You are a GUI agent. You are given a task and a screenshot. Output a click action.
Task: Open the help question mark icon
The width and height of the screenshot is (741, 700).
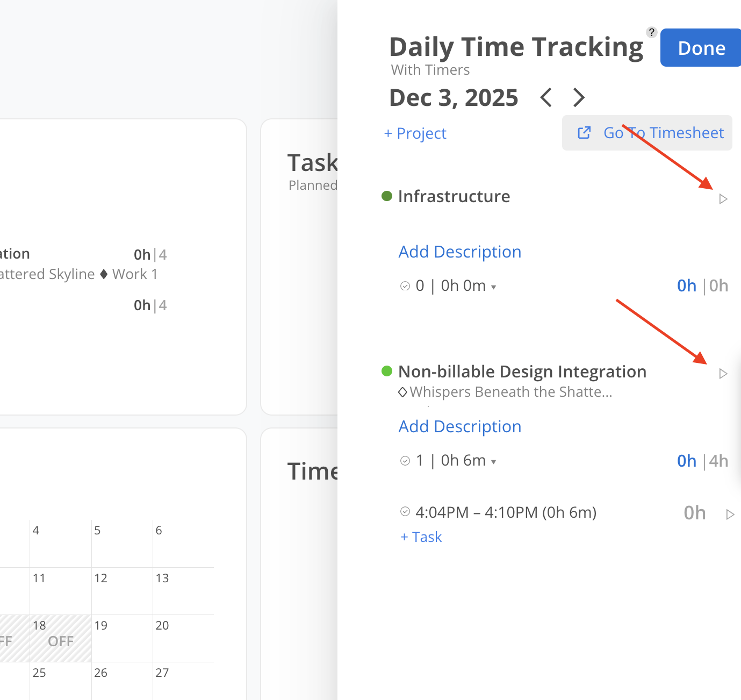point(651,32)
